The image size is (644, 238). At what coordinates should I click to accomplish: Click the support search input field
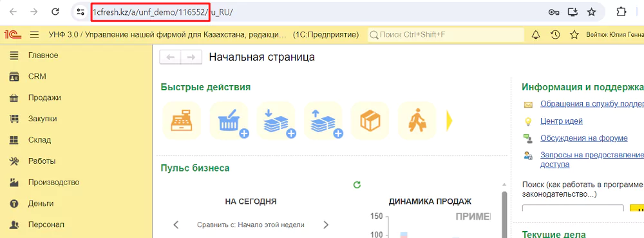573,208
